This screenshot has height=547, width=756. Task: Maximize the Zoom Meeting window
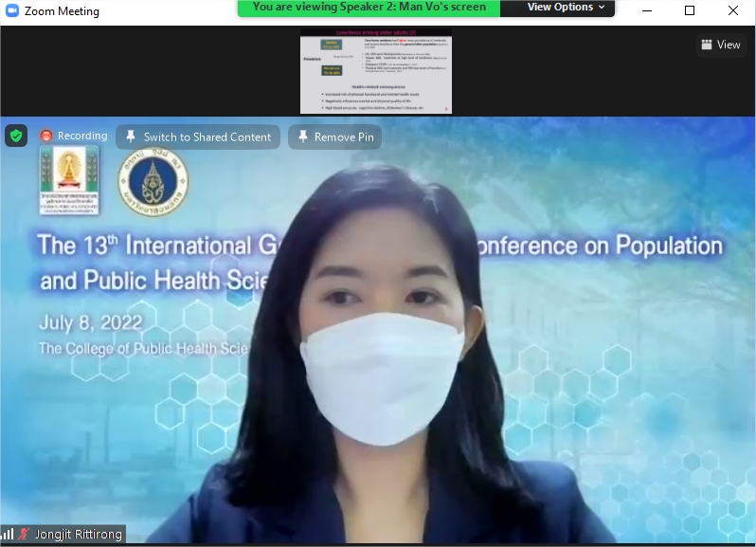tap(690, 11)
